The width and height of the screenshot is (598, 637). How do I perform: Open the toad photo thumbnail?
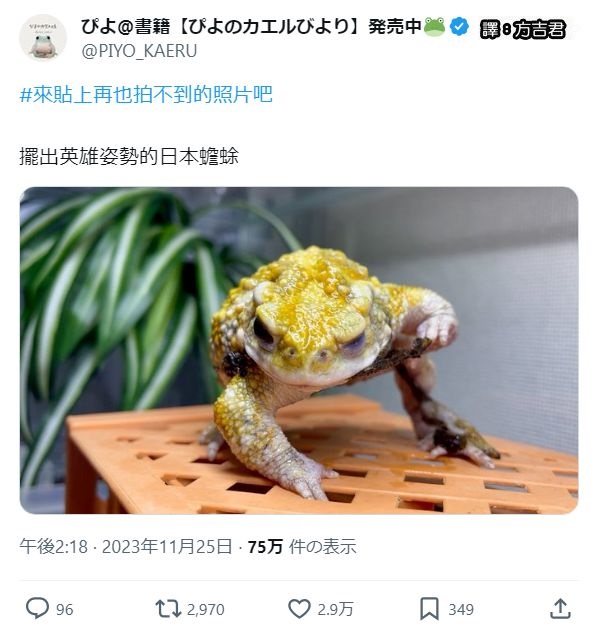pyautogui.click(x=299, y=351)
